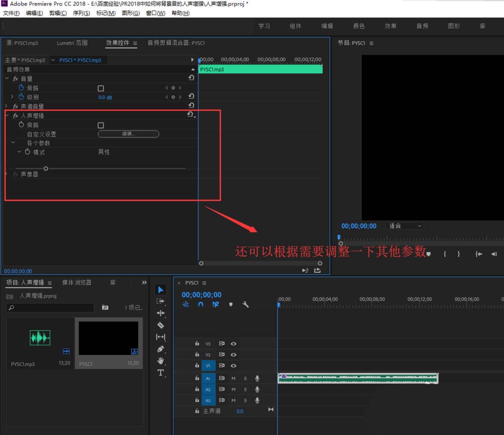Select the audio clip on track A1
The height and width of the screenshot is (435, 504).
coord(358,379)
